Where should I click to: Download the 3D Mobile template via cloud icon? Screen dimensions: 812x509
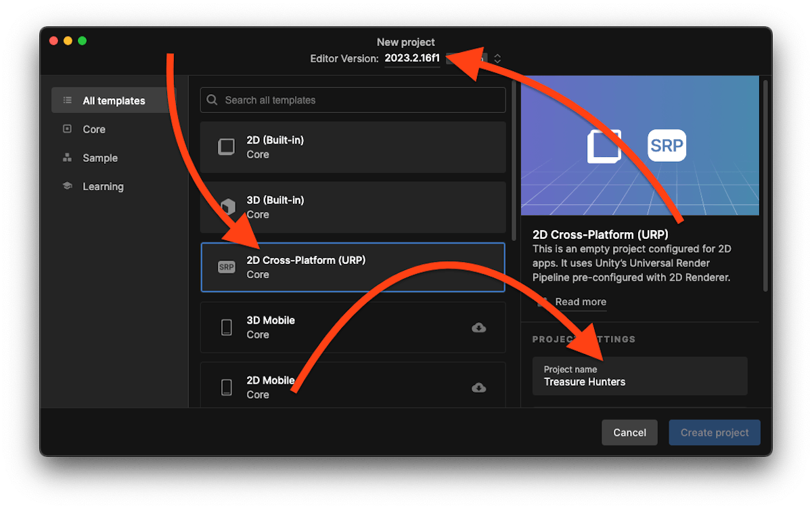478,328
